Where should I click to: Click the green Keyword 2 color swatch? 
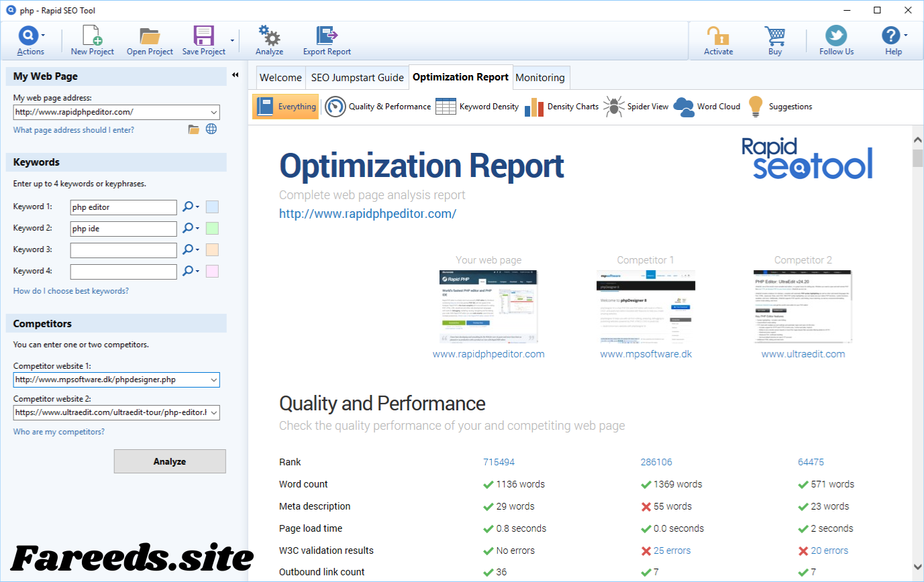212,229
